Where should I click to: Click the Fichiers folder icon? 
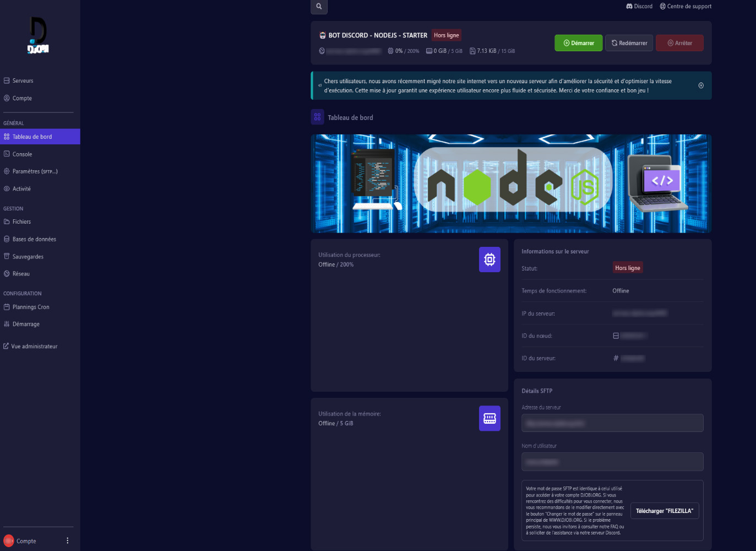click(x=7, y=222)
